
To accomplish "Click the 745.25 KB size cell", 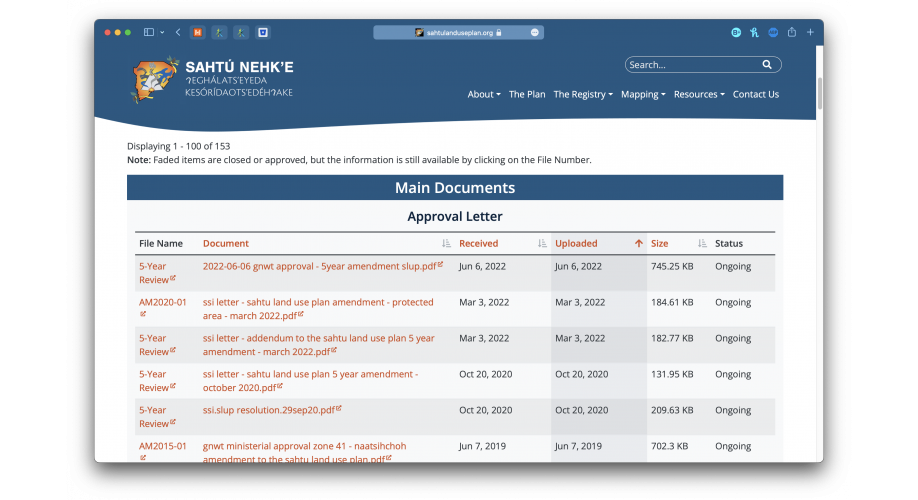I will pyautogui.click(x=672, y=266).
